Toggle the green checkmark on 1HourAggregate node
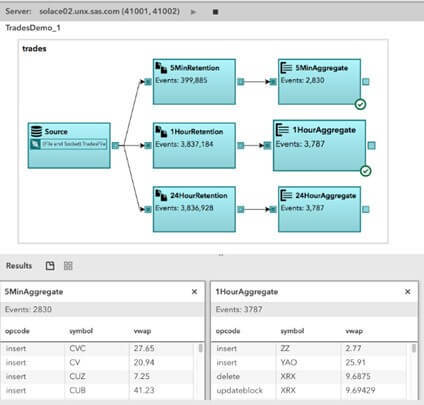The width and height of the screenshot is (424, 405). [366, 171]
